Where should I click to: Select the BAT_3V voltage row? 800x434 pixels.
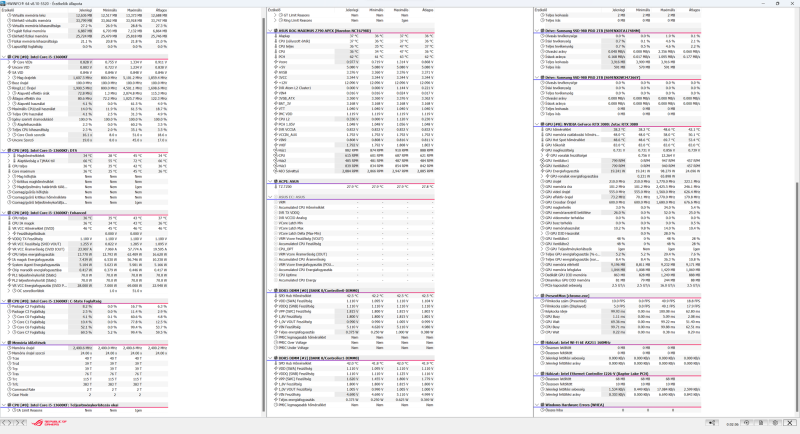click(352, 104)
